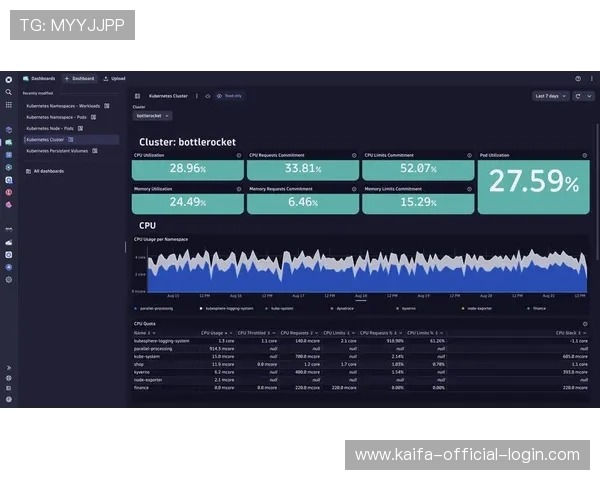The height and width of the screenshot is (480, 600).
Task: Open CPU Limits Commitment tile info icon
Action: (469, 155)
